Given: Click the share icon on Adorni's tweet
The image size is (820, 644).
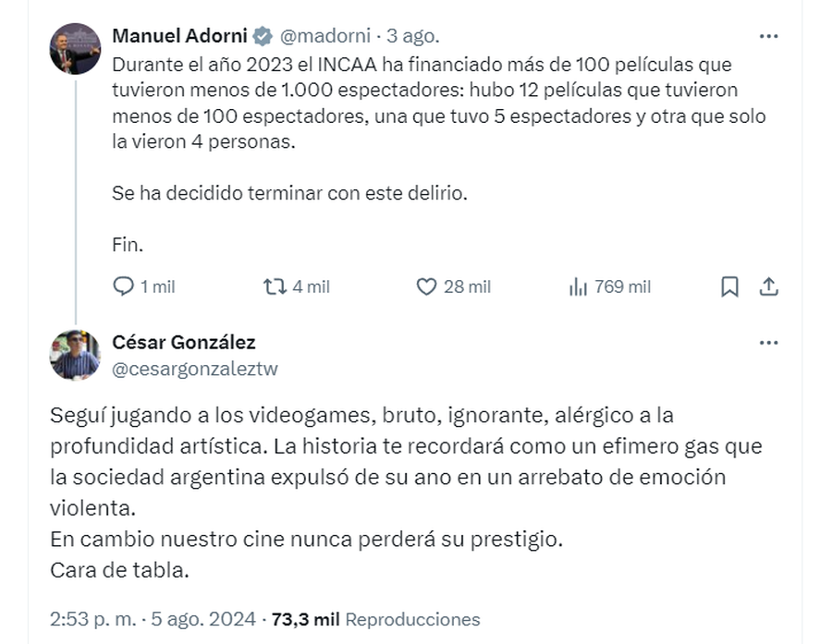Looking at the screenshot, I should 768,287.
